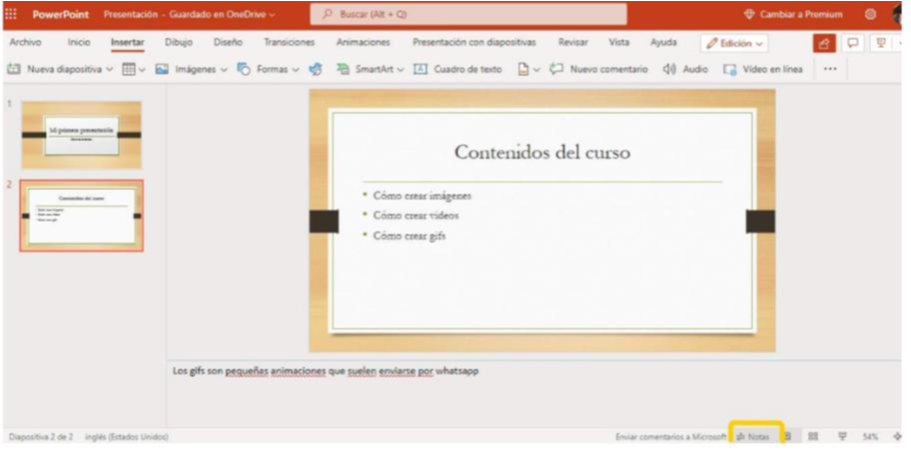Viewport: 911px width, 450px height.
Task: Insert Audio into the slide
Action: click(x=685, y=69)
